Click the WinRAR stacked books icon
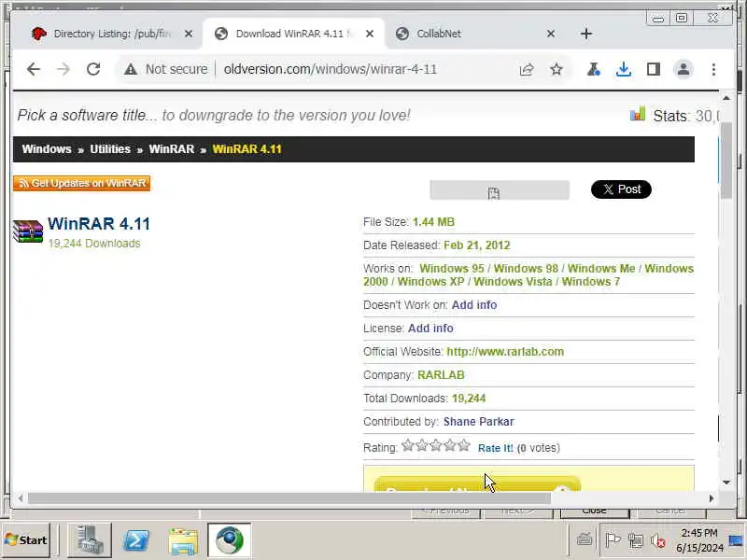Viewport: 747px width, 560px height. [x=28, y=231]
